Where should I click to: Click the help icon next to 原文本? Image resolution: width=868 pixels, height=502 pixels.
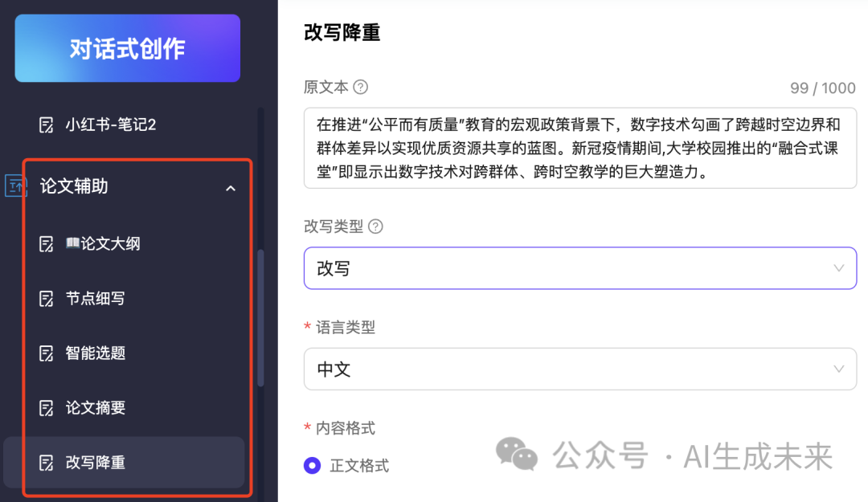click(360, 87)
